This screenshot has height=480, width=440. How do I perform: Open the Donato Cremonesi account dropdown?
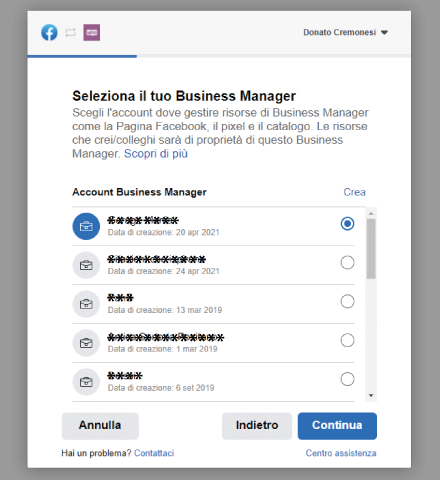coord(346,32)
